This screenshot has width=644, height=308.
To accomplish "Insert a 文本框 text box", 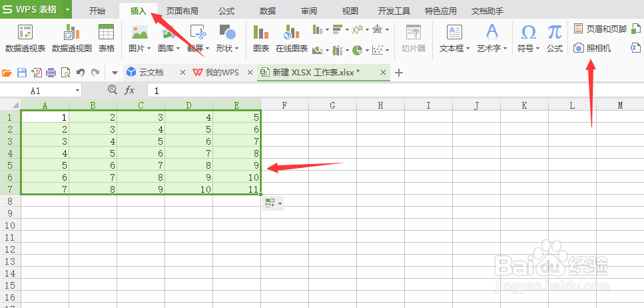I will point(454,38).
